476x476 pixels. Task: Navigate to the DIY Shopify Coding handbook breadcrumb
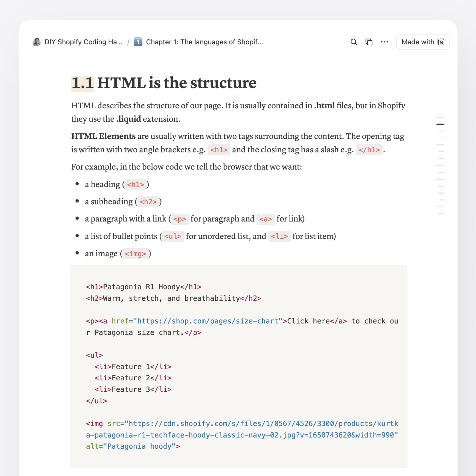click(x=83, y=42)
